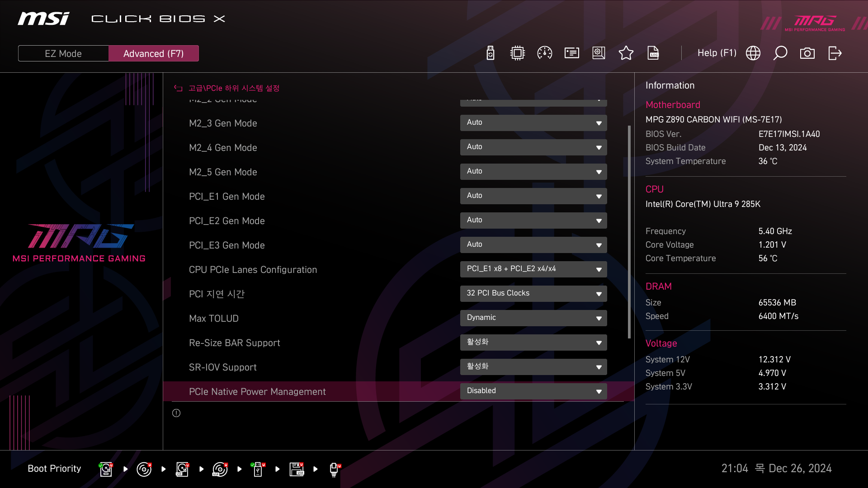The width and height of the screenshot is (868, 488).
Task: Open PCIe Native Power Management Disabled dropdown
Action: point(533,391)
